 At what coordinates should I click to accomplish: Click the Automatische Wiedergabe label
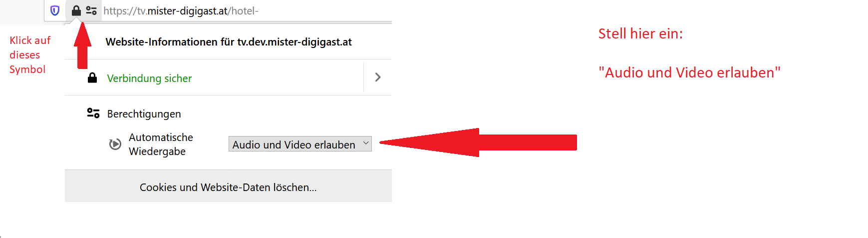click(161, 144)
